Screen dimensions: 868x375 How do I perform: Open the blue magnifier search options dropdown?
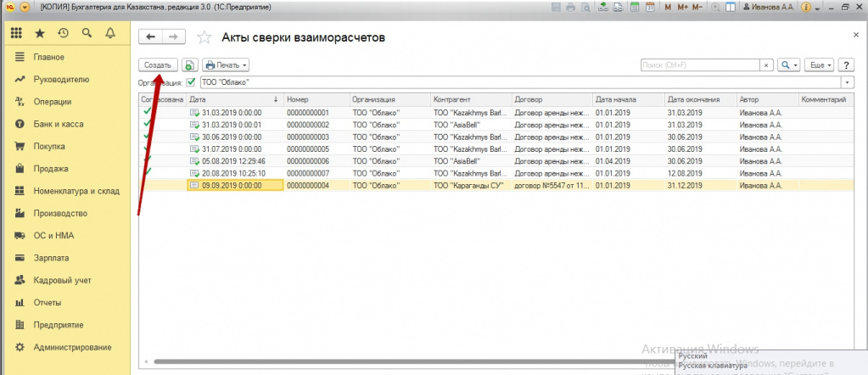[x=789, y=64]
